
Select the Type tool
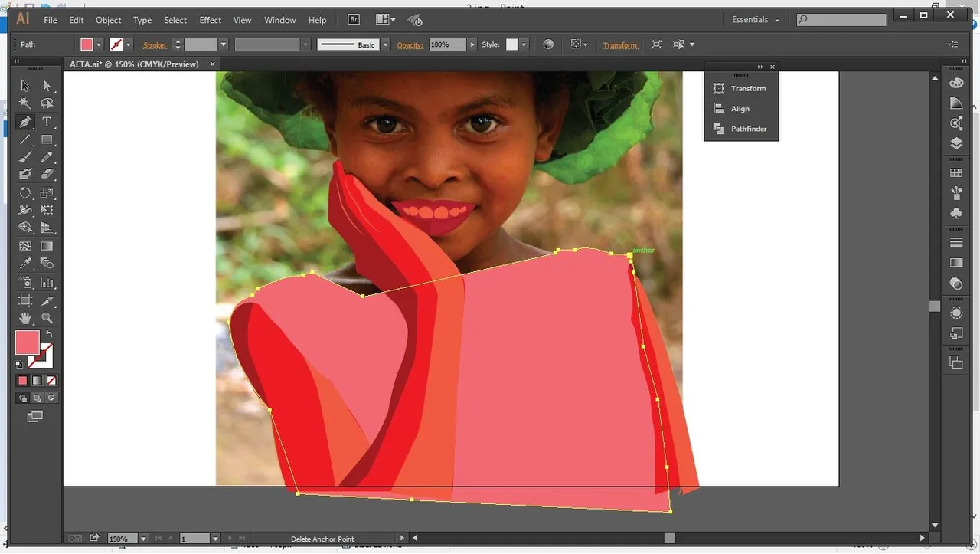coord(47,122)
